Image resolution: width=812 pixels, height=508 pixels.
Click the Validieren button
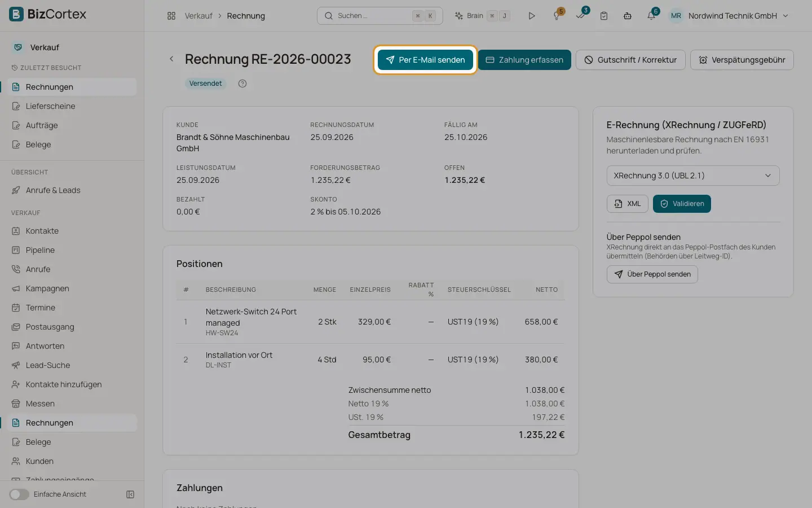pos(682,204)
